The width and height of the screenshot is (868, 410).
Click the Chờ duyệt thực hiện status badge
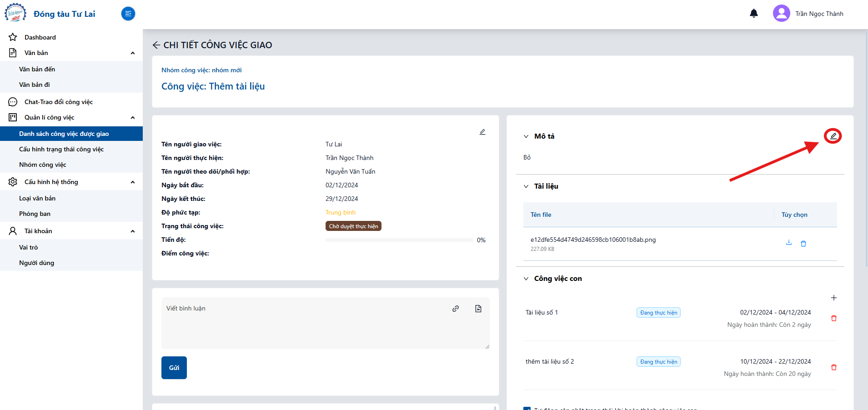click(353, 226)
